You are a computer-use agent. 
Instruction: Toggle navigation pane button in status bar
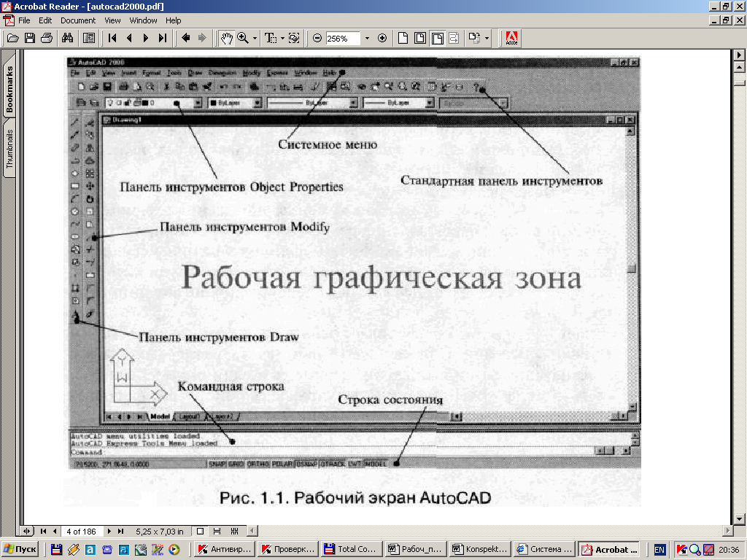pyautogui.click(x=27, y=532)
